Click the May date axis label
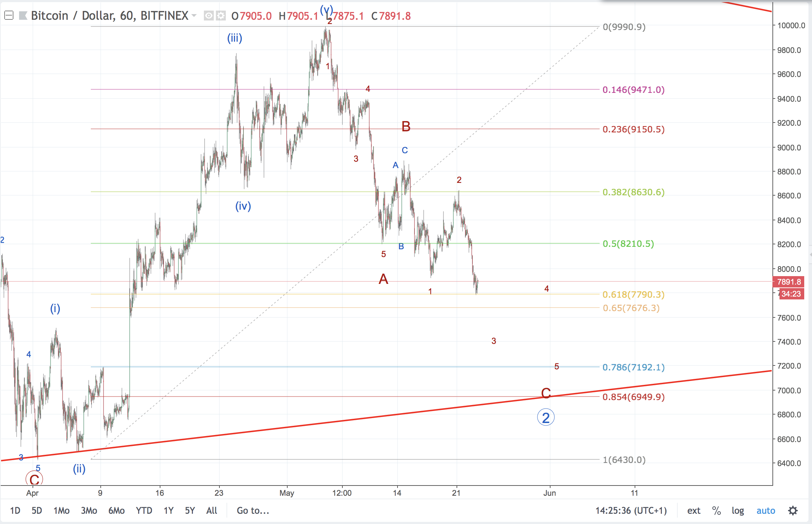Viewport: 812px width, 524px height. pyautogui.click(x=287, y=493)
